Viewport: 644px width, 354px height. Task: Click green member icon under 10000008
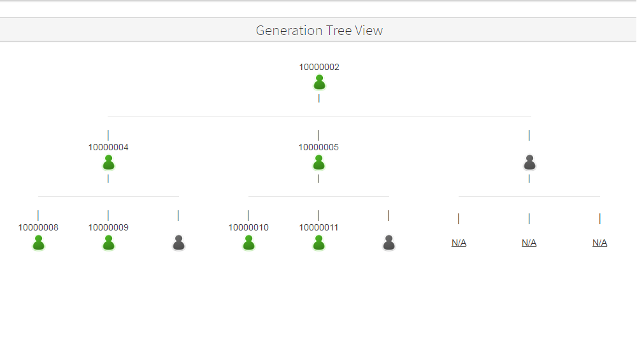click(x=38, y=243)
